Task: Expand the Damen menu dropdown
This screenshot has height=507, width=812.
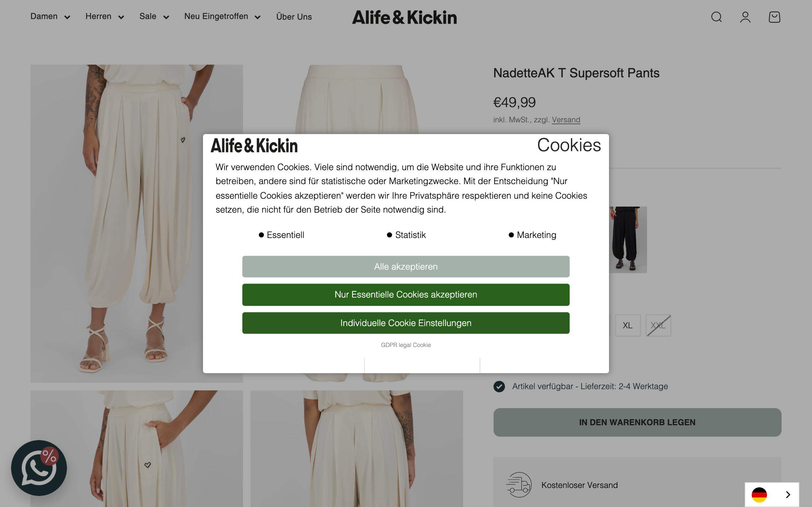Action: tap(50, 16)
